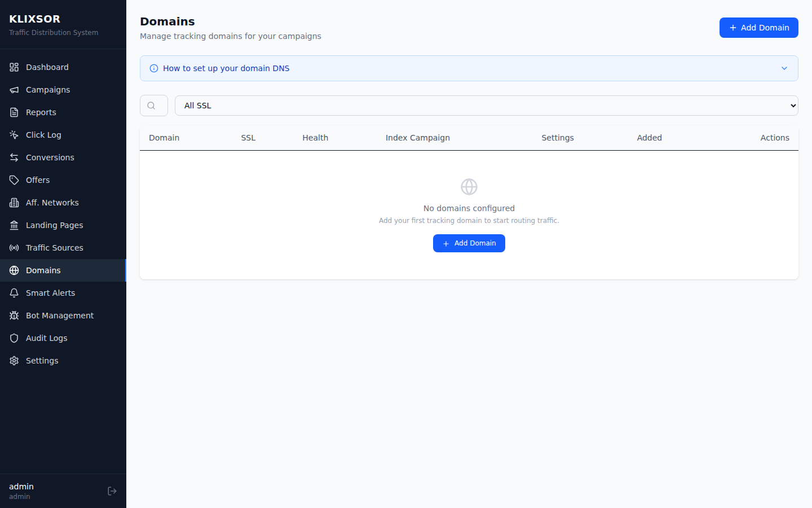Open the Aff. Networks link
The width and height of the screenshot is (812, 508).
click(x=52, y=202)
